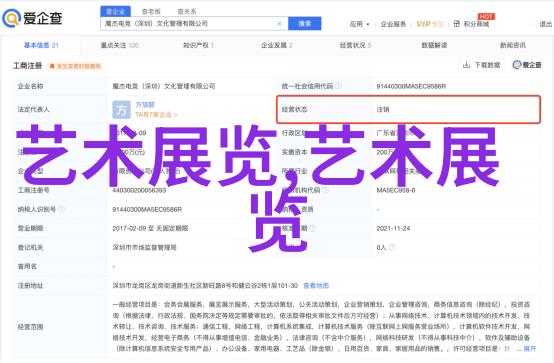The height and width of the screenshot is (363, 554).
Task: Click the small 爱企查 logo right of 下载数据
Action: [x=527, y=65]
